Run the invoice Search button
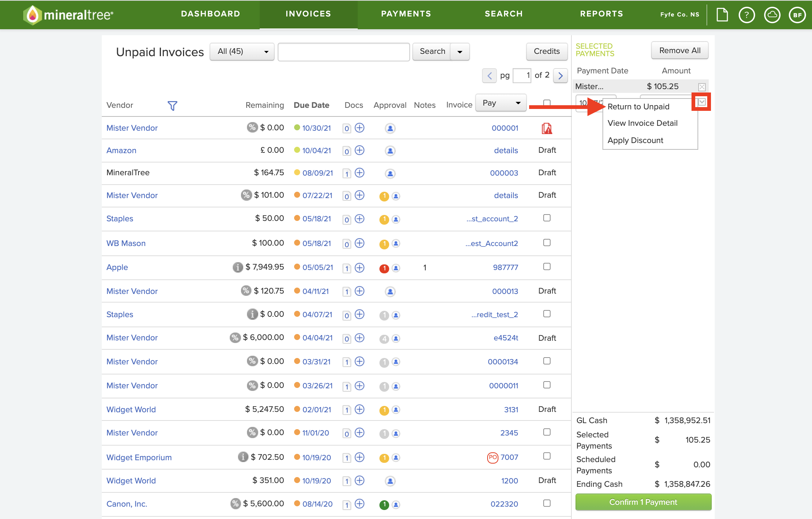This screenshot has width=812, height=519. point(432,52)
